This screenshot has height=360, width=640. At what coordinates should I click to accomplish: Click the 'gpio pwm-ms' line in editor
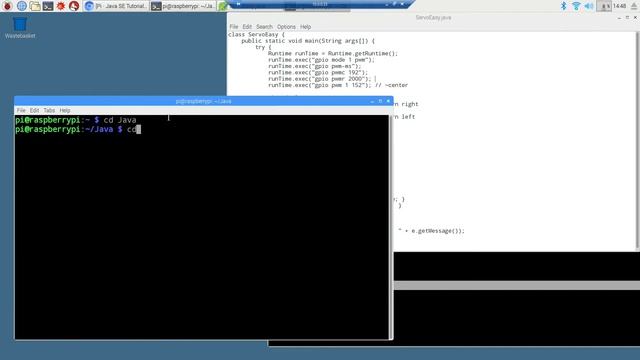click(x=314, y=66)
